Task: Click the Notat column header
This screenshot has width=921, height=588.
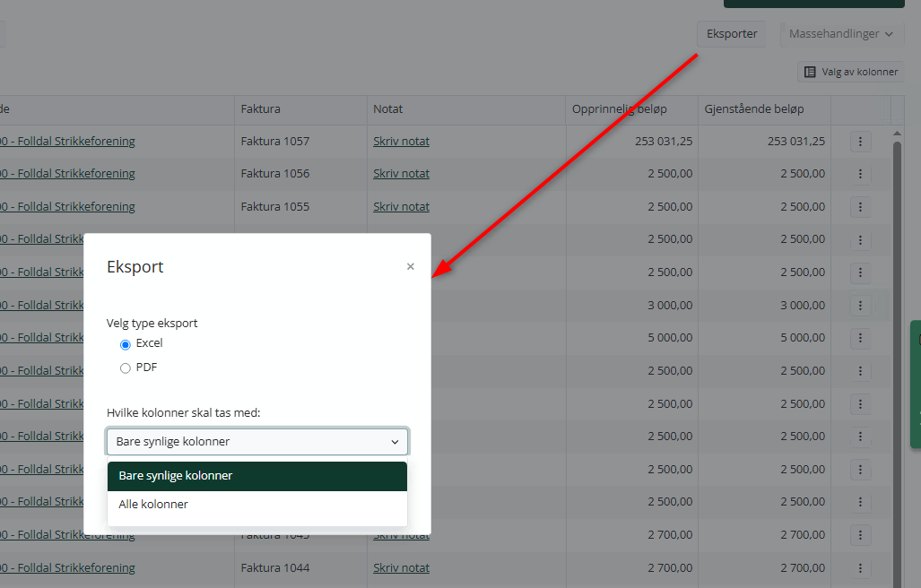Action: click(x=466, y=109)
